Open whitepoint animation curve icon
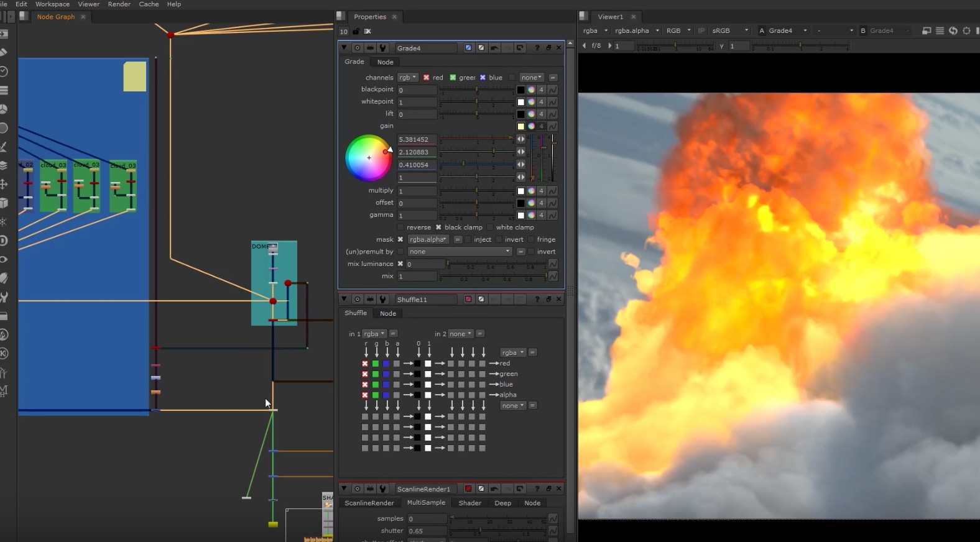The width and height of the screenshot is (980, 542). (553, 102)
